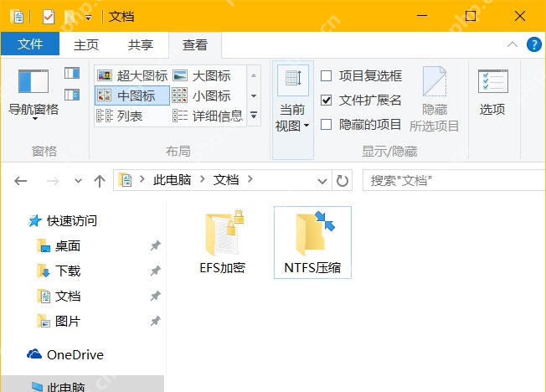Viewport: 546px width, 392px height.
Task: Open Recent locations dropdown chevron
Action: pos(79,181)
